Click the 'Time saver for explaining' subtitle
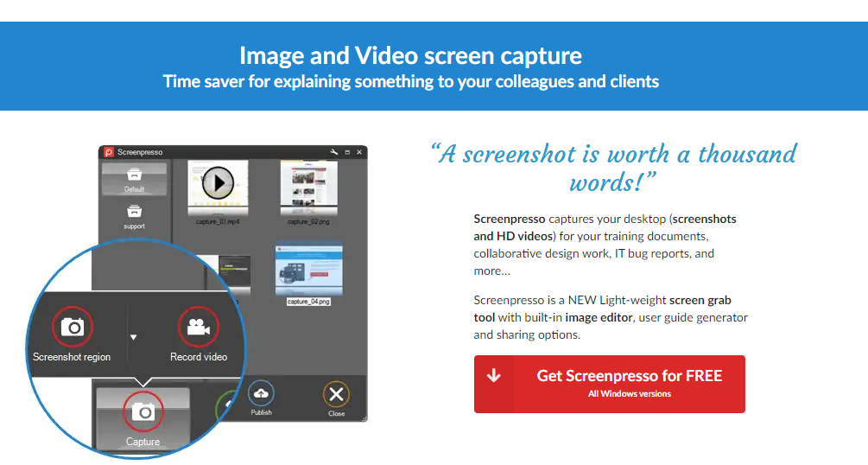 point(411,81)
